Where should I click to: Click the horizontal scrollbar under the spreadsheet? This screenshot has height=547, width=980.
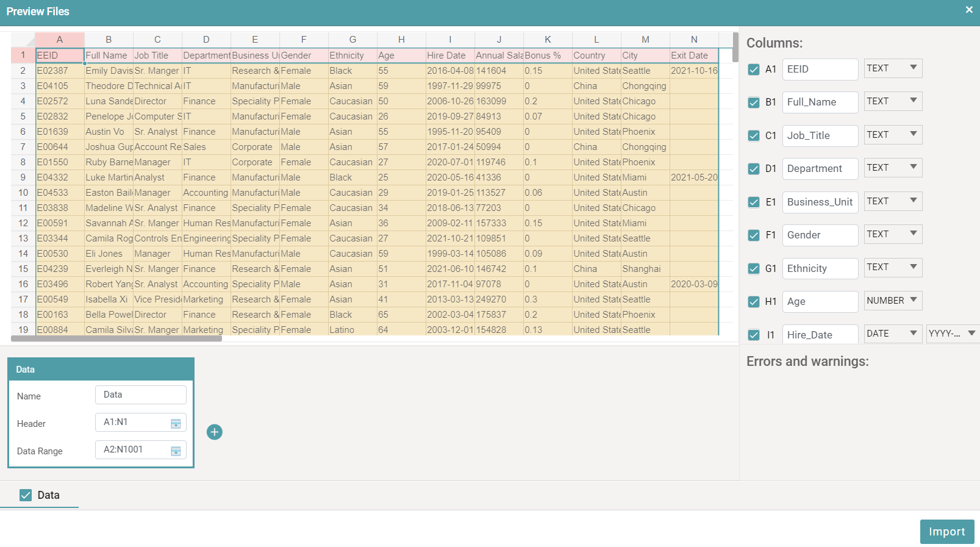point(116,338)
